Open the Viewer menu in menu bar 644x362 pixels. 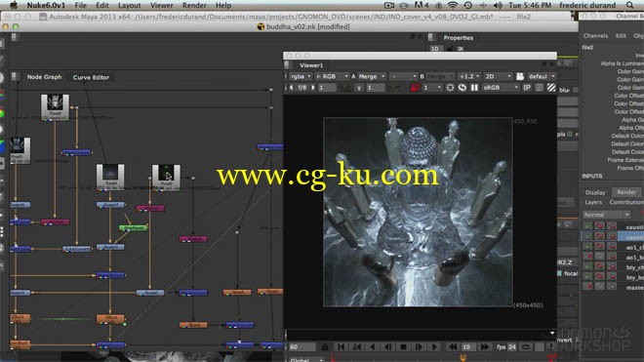(x=161, y=5)
